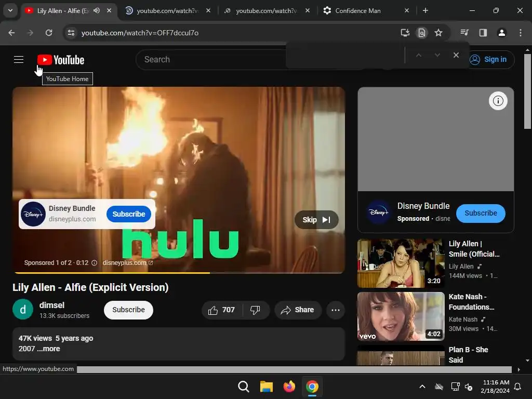The height and width of the screenshot is (399, 532).
Task: Click the horizontal scrollbar at page bottom
Action: [x=294, y=369]
